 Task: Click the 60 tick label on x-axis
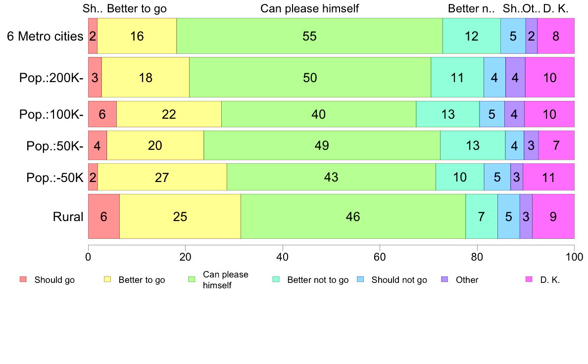[x=380, y=257]
